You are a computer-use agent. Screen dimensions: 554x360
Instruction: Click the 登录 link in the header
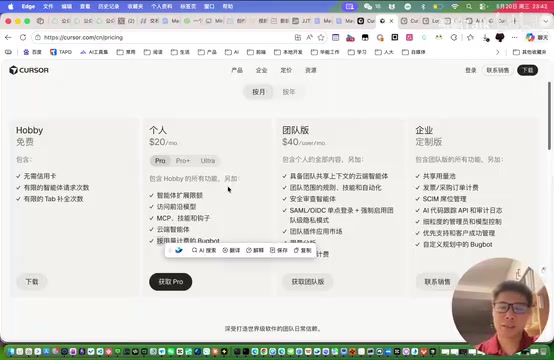tap(471, 70)
